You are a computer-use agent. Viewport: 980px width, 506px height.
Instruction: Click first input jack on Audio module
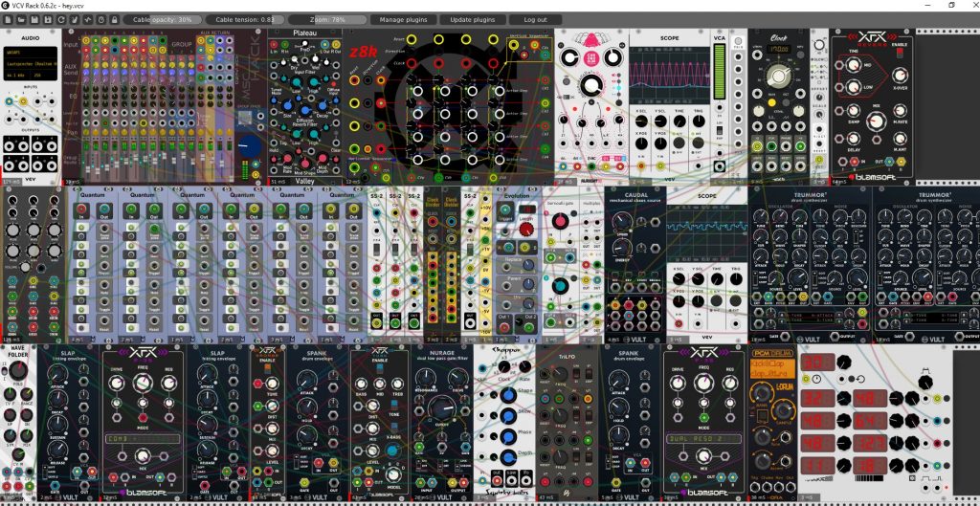click(x=10, y=101)
